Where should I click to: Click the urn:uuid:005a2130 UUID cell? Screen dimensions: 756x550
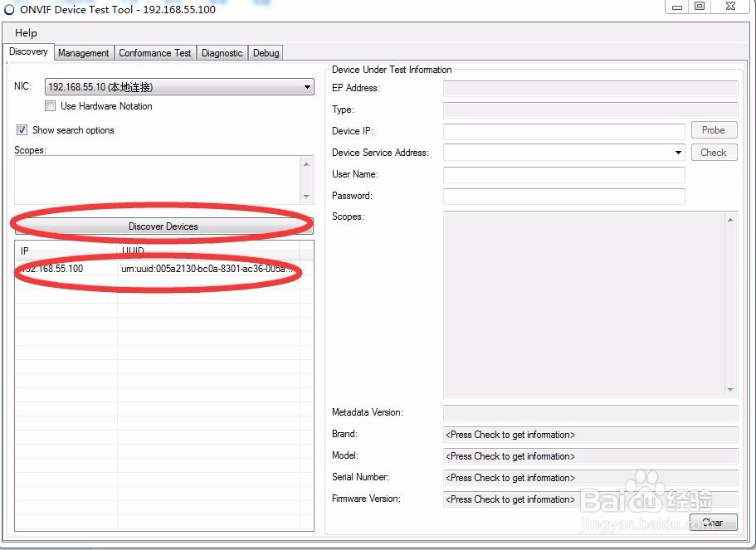207,269
